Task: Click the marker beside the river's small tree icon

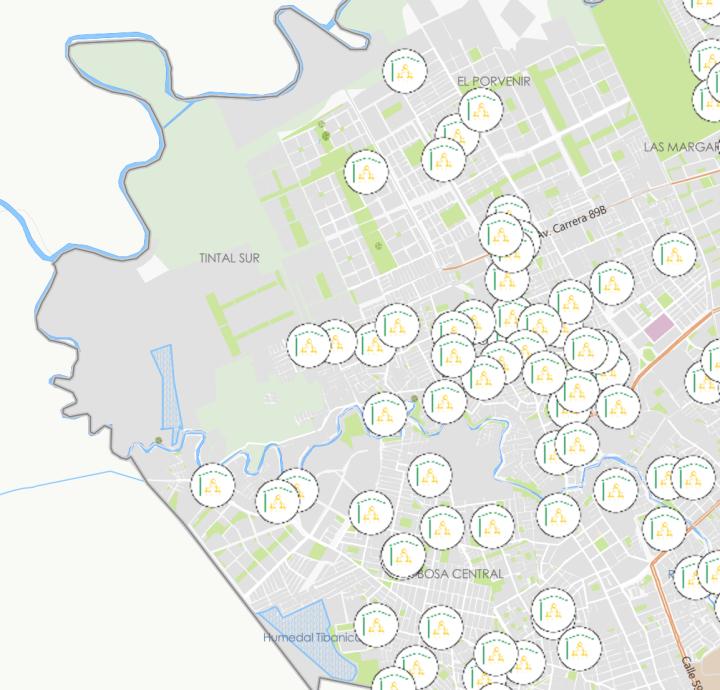Action: click(385, 414)
